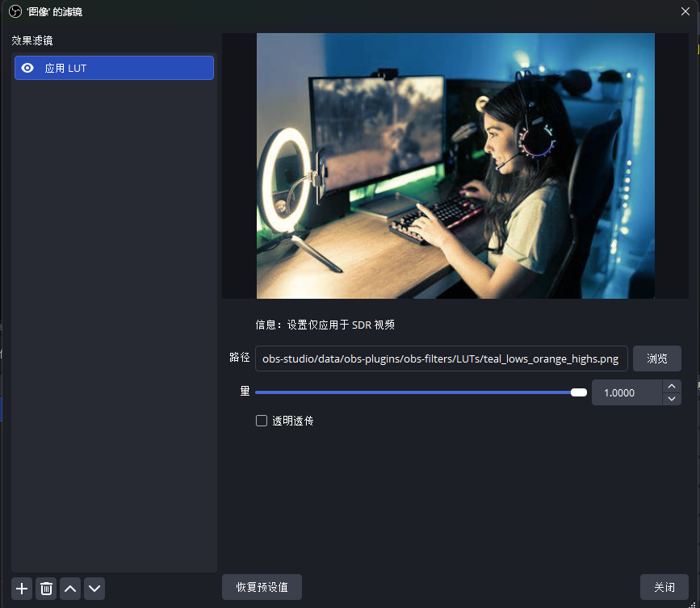Decrease 量 value with down stepper arrow
Image resolution: width=700 pixels, height=608 pixels.
[672, 399]
